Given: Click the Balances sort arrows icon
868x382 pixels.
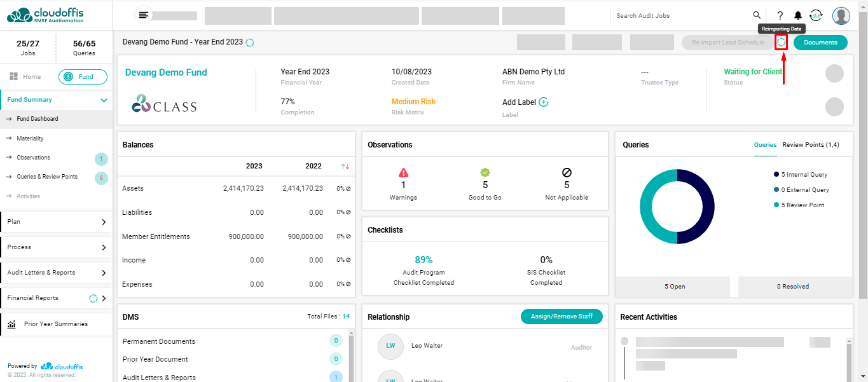Looking at the screenshot, I should (345, 167).
